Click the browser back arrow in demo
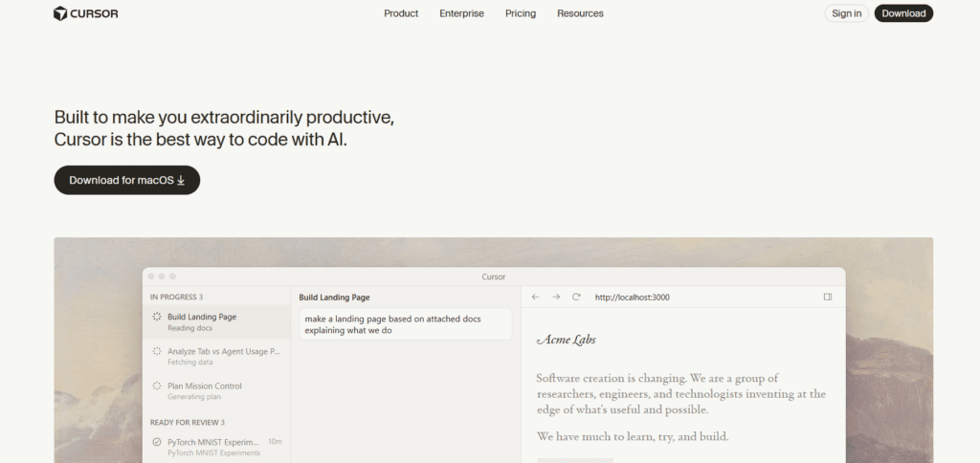This screenshot has height=463, width=980. point(535,297)
